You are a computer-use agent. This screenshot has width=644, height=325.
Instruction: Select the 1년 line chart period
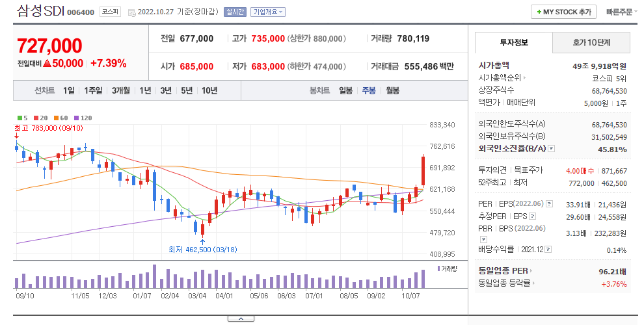pos(145,91)
